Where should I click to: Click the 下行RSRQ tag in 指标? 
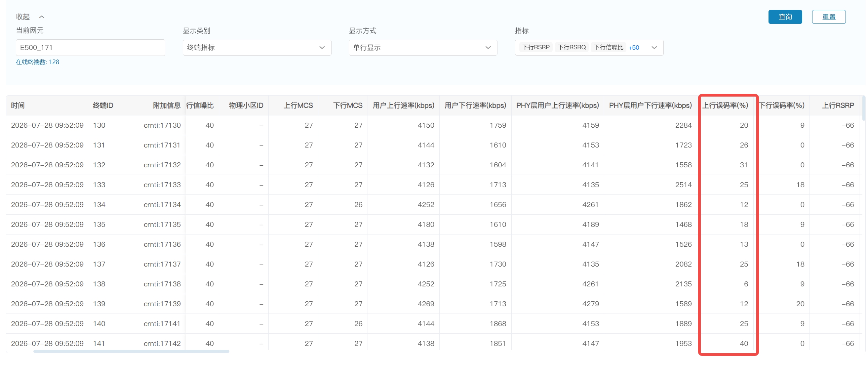pos(572,47)
